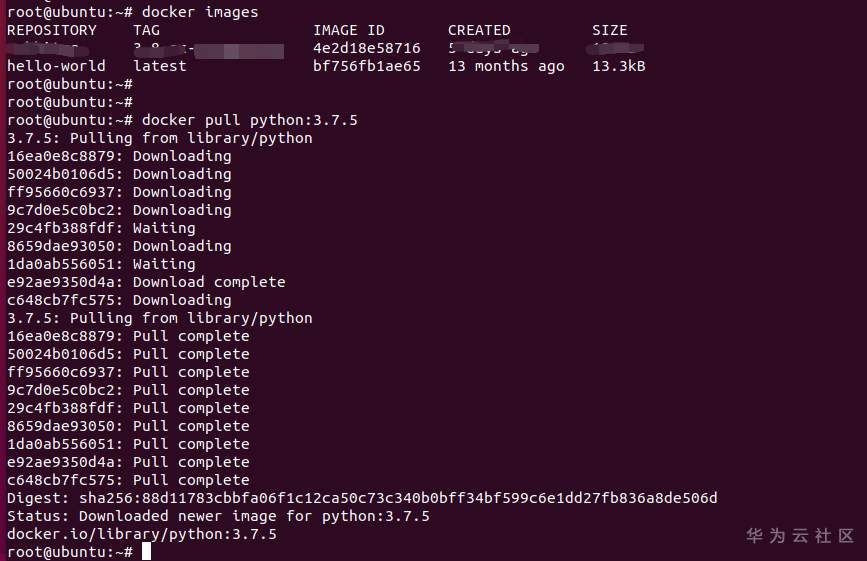
Task: Click the terminal cursor at the last prompt
Action: (146, 552)
